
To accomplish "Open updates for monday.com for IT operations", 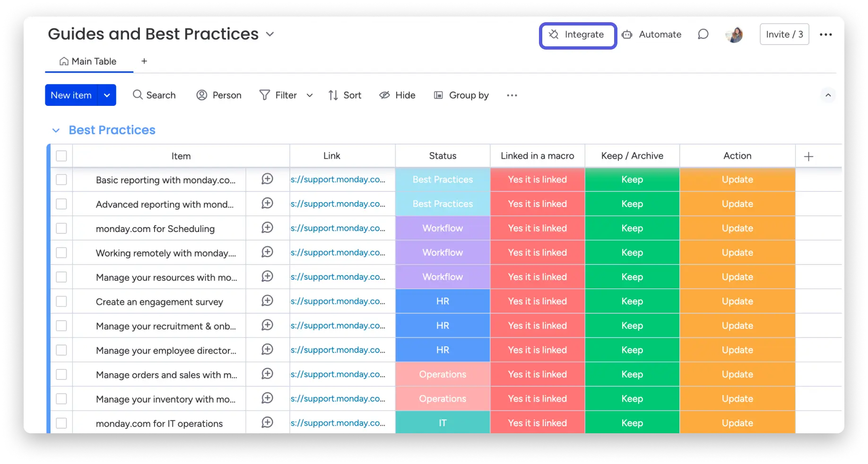I will pyautogui.click(x=268, y=422).
